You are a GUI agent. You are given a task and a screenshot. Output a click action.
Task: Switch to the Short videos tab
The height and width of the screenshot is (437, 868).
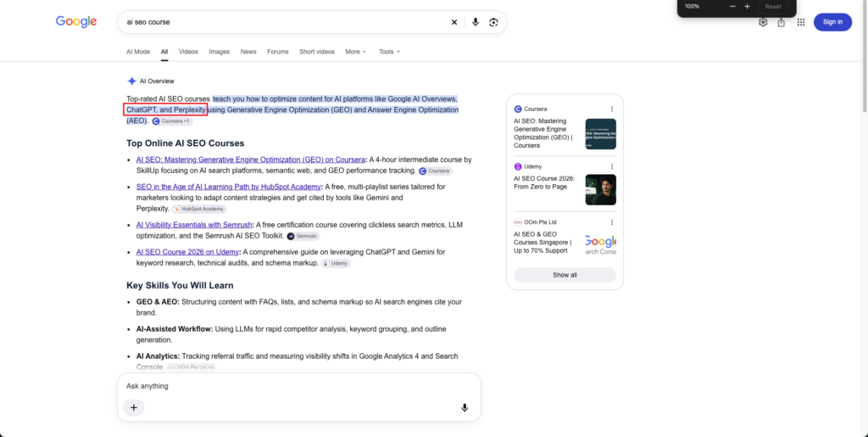click(317, 52)
